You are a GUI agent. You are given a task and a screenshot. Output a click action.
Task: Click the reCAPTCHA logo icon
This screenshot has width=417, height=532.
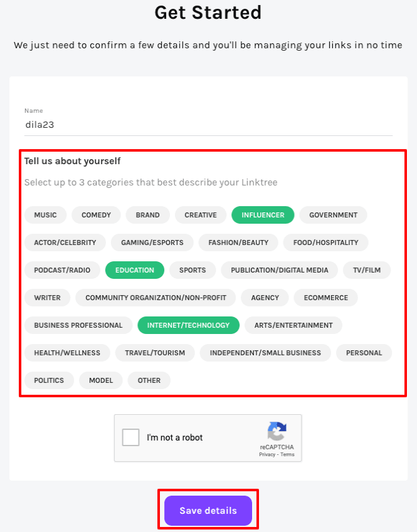click(277, 432)
